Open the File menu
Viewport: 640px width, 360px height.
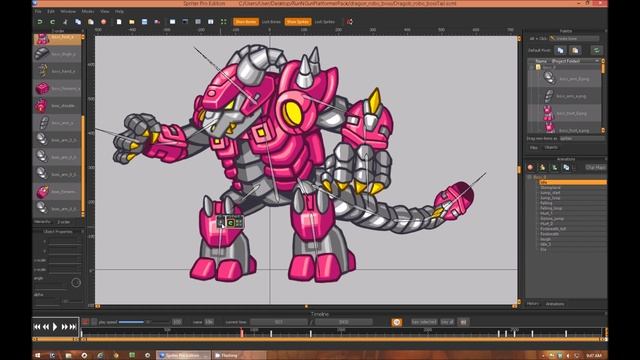click(38, 11)
